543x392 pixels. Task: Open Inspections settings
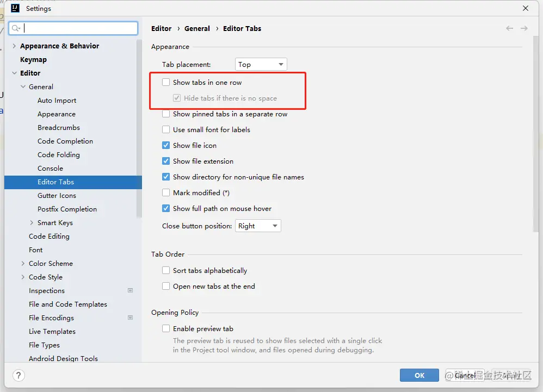(47, 291)
